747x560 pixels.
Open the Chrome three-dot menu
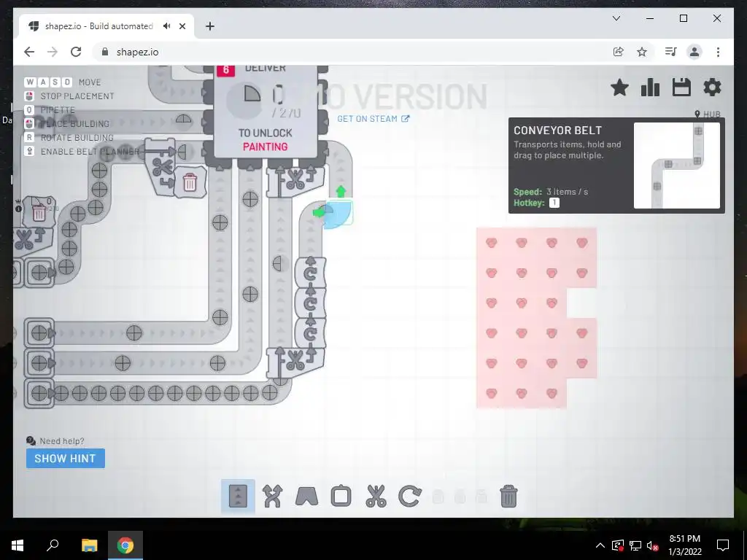[x=718, y=52]
